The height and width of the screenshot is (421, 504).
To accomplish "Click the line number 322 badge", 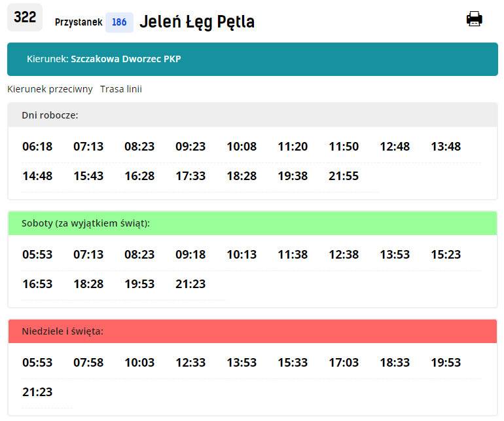I will click(x=25, y=17).
